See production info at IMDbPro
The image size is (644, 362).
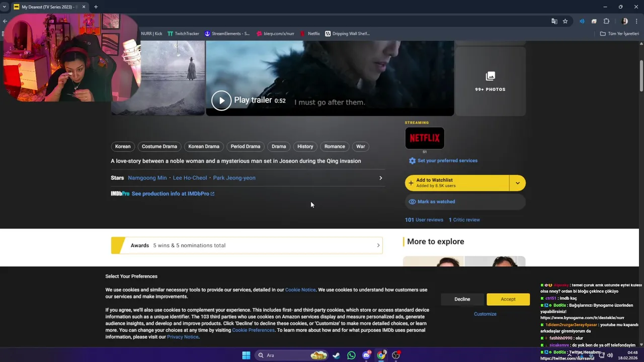tap(173, 194)
